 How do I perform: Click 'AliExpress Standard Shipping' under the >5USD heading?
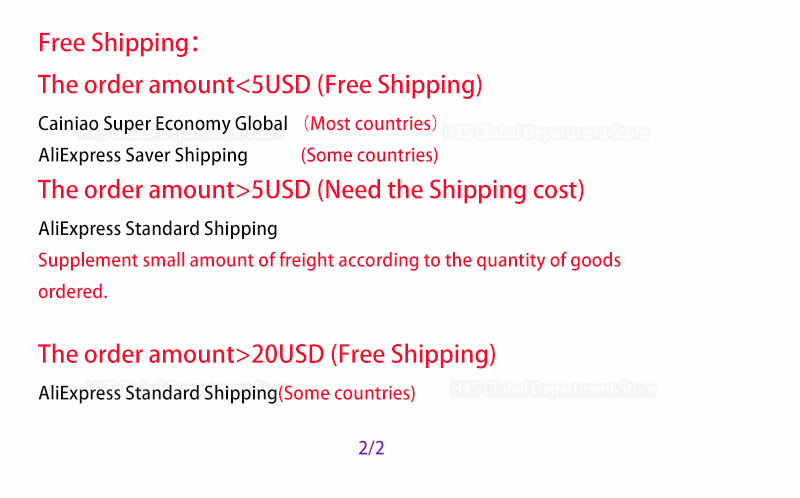click(x=158, y=229)
